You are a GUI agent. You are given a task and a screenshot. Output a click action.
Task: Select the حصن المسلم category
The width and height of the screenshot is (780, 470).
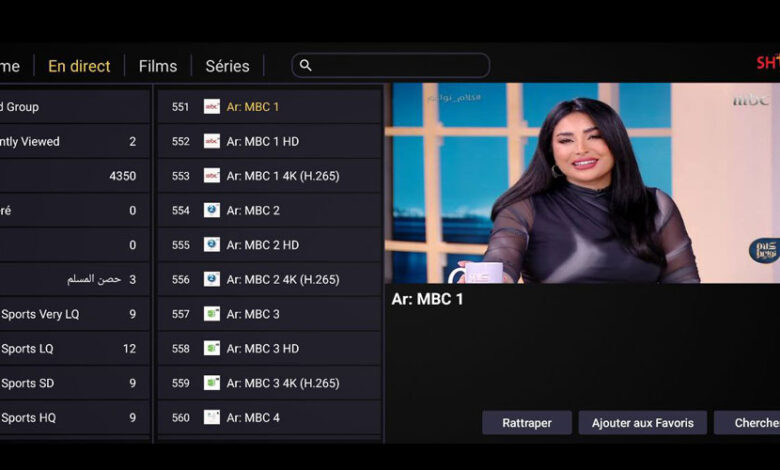coord(70,280)
